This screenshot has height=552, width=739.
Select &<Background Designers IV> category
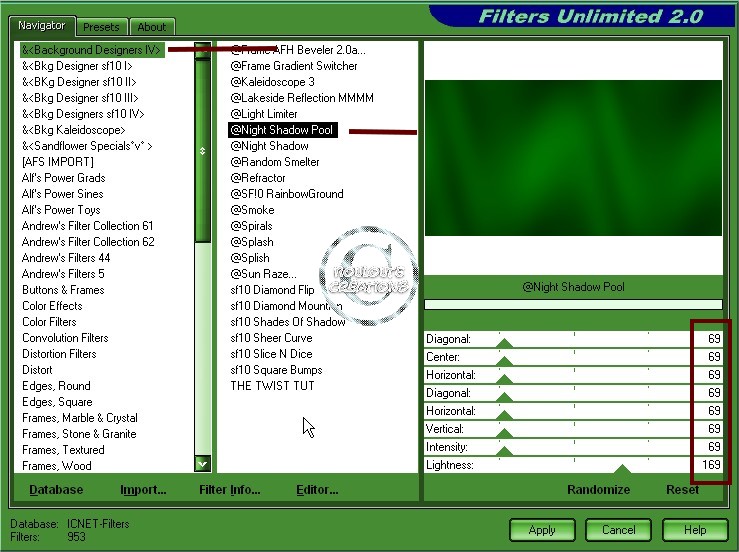click(x=92, y=50)
